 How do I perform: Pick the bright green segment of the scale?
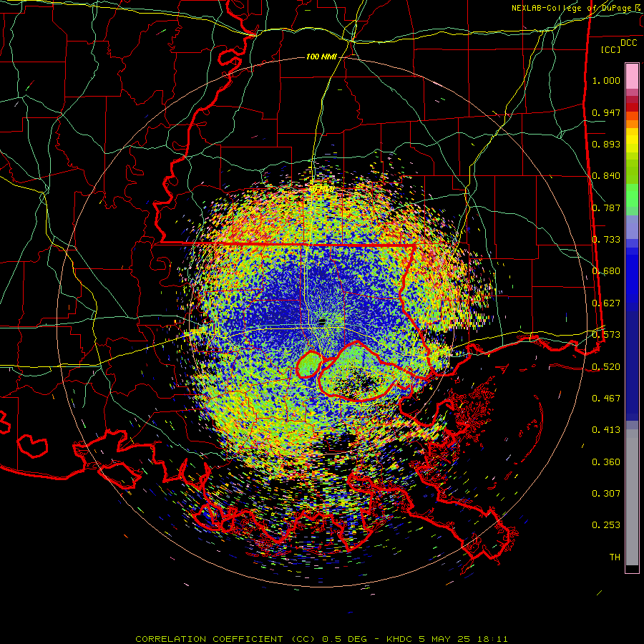pos(632,195)
